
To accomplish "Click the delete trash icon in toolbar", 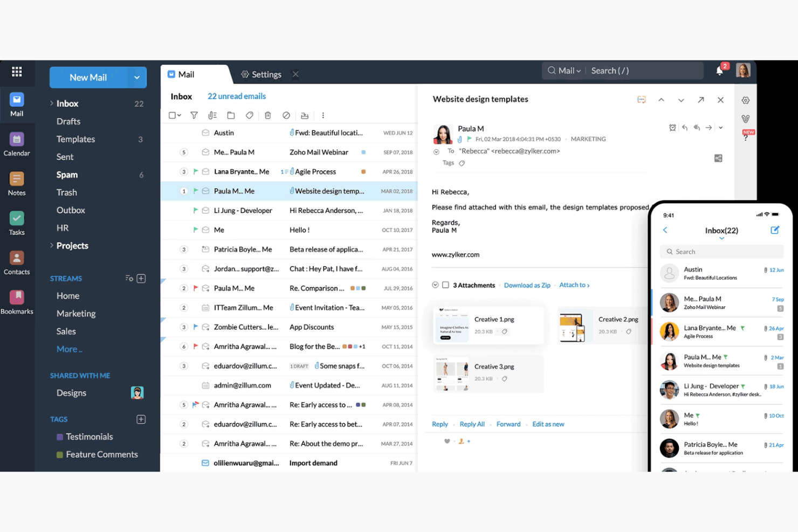I will click(267, 115).
